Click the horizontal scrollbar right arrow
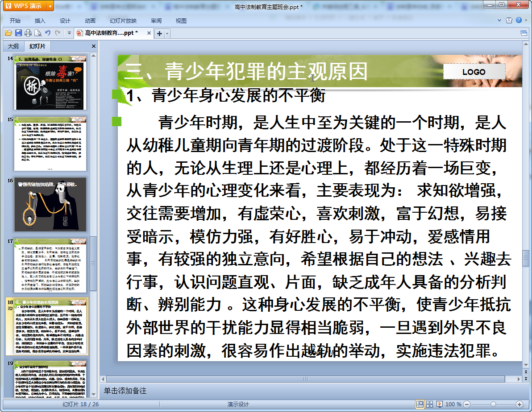This screenshot has width=532, height=412. tap(519, 379)
